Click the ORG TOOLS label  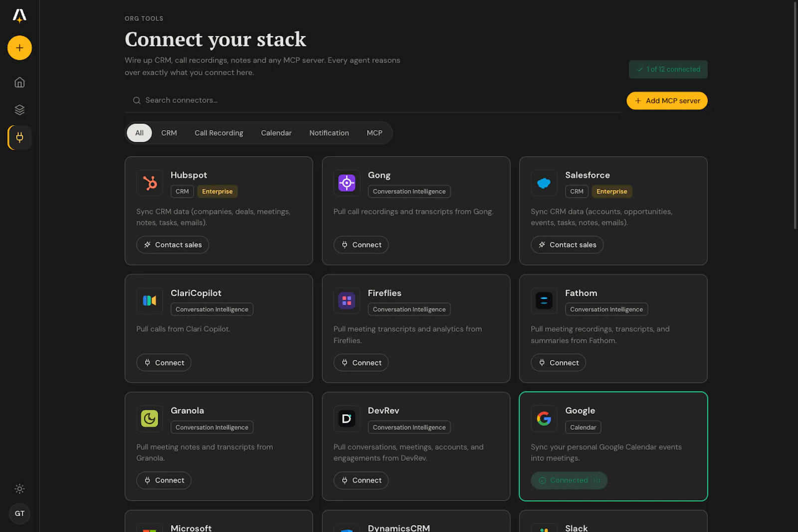(x=144, y=18)
